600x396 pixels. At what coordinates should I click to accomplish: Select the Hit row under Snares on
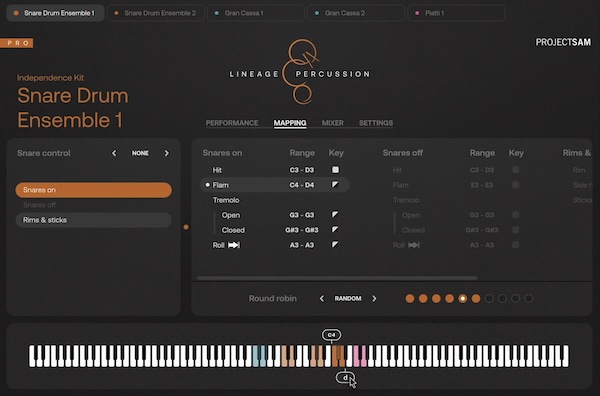click(x=275, y=170)
